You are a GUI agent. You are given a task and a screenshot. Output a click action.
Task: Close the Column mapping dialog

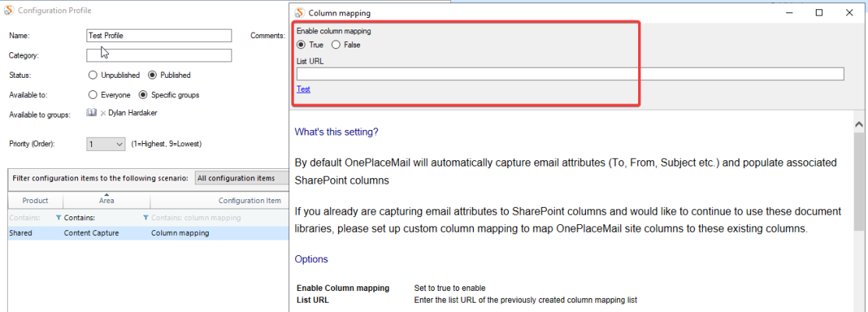pos(849,12)
